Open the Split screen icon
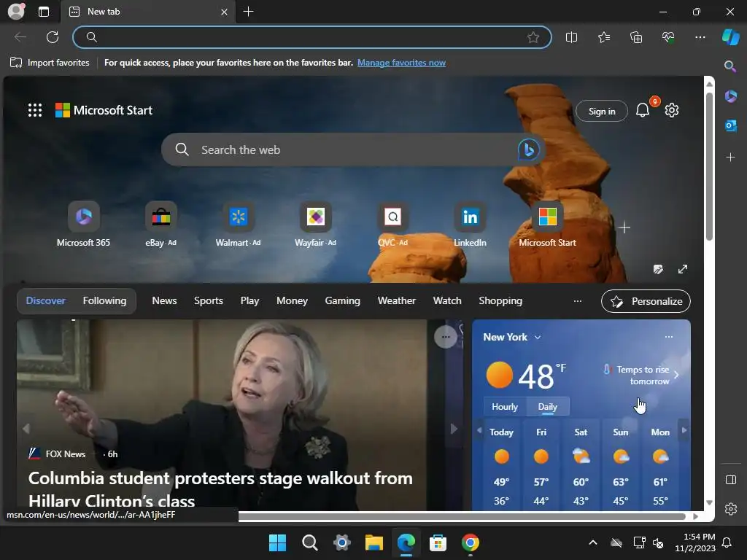747x560 pixels. pyautogui.click(x=571, y=37)
